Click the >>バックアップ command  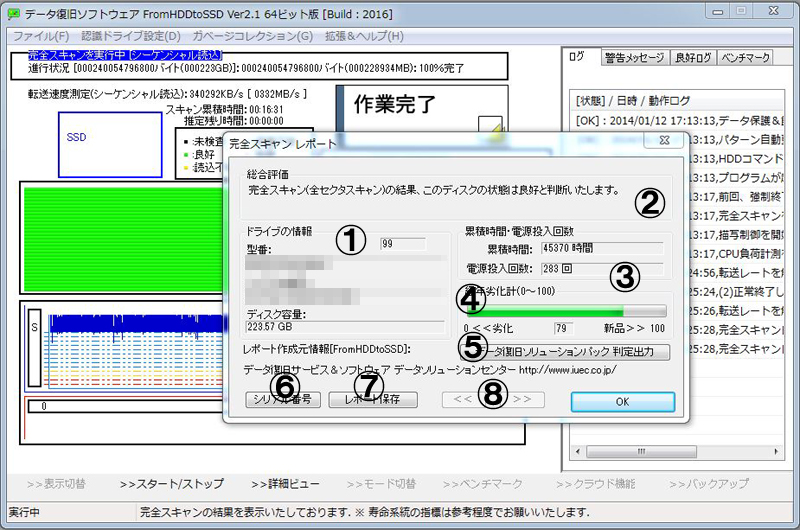tap(709, 484)
